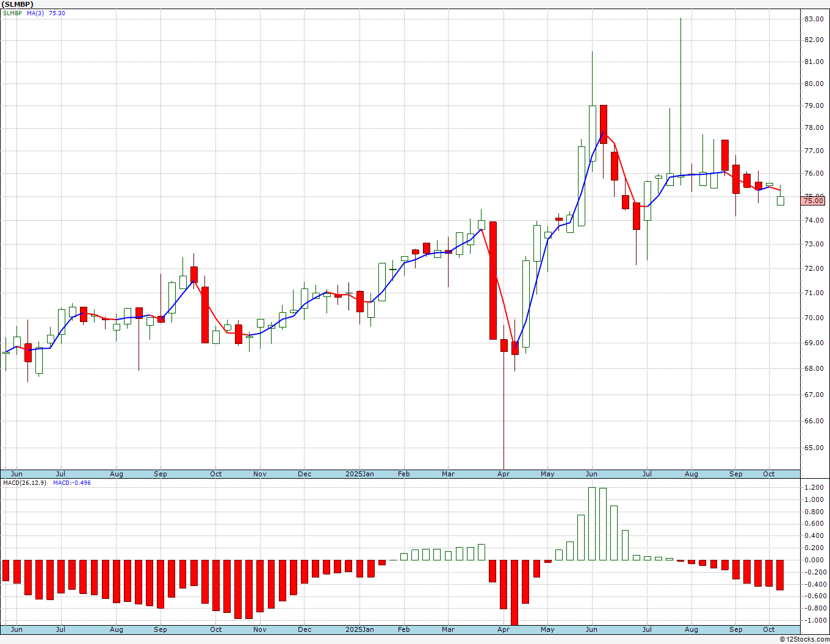Click 2025Jan on the price chart time axis
Image resolution: width=830 pixels, height=644 pixels.
tap(360, 474)
